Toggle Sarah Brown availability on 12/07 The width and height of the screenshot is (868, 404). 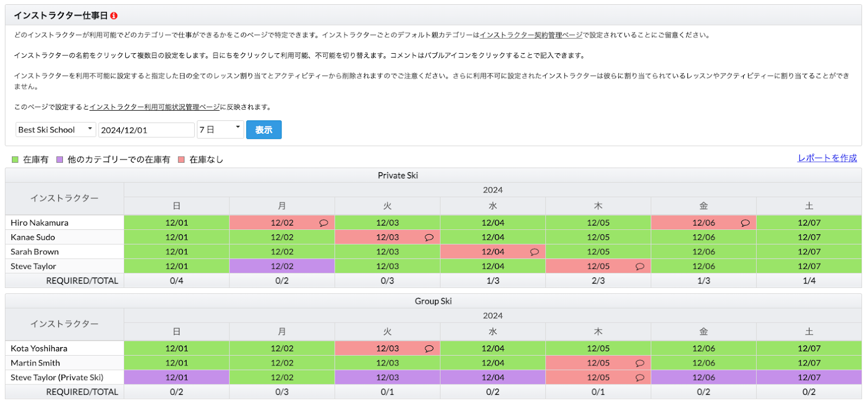(808, 252)
